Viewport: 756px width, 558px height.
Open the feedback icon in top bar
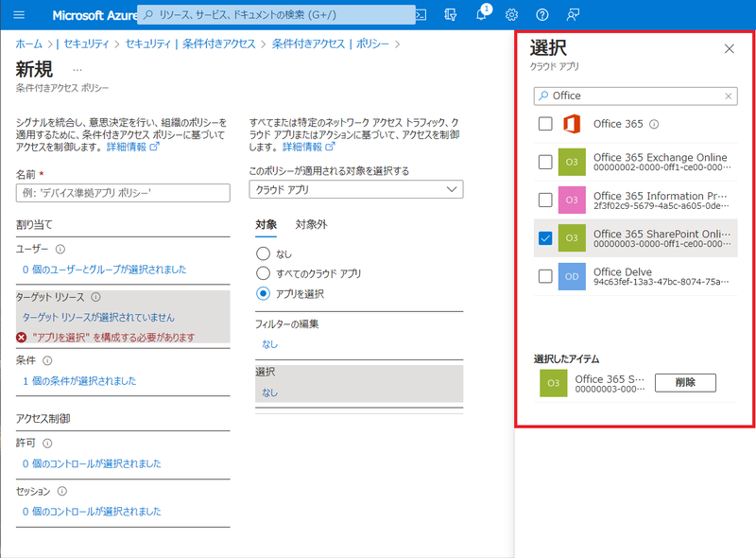coord(573,15)
